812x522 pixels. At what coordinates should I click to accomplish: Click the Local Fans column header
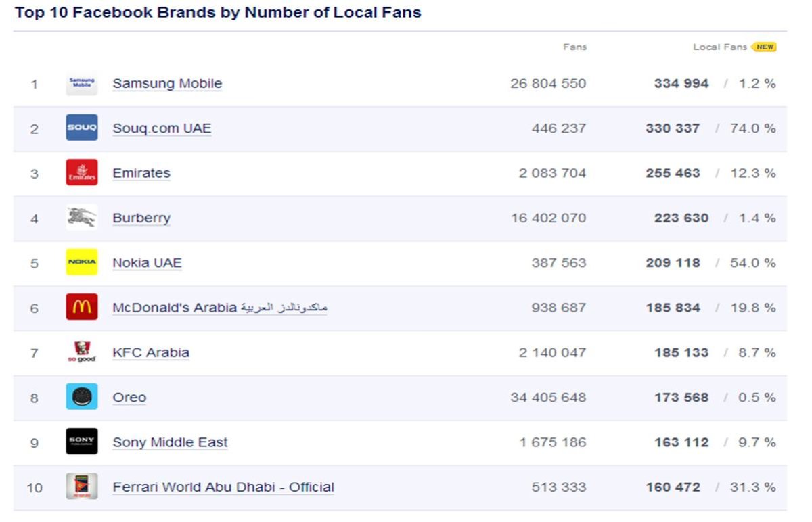click(720, 47)
